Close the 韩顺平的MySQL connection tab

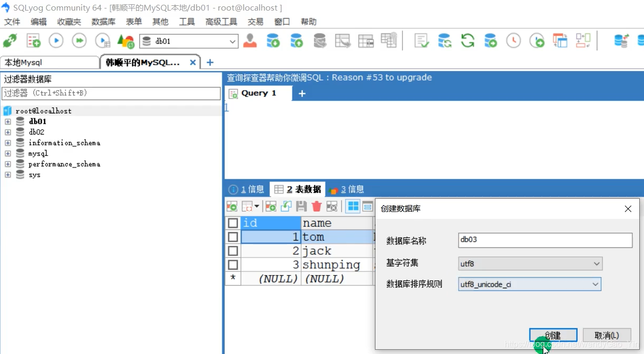point(193,63)
